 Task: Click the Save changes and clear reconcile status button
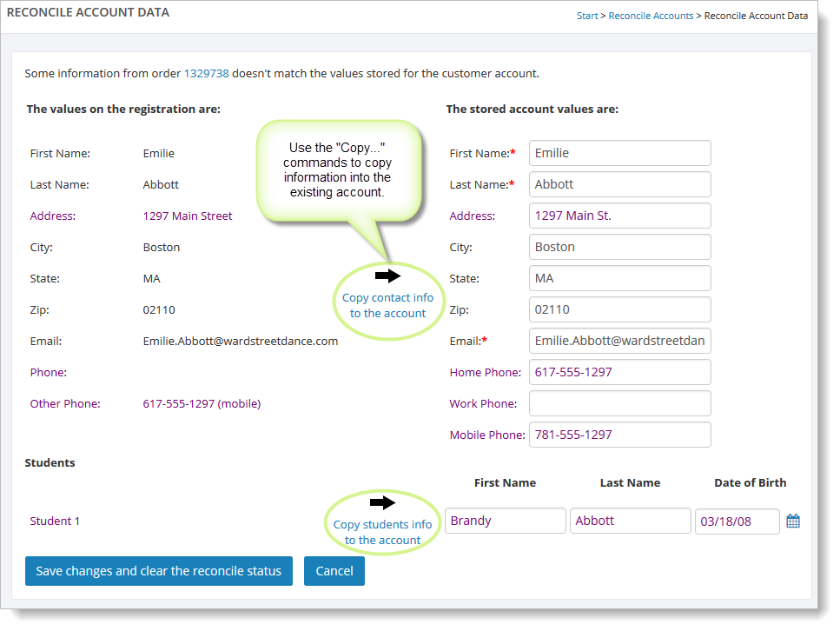coord(159,571)
